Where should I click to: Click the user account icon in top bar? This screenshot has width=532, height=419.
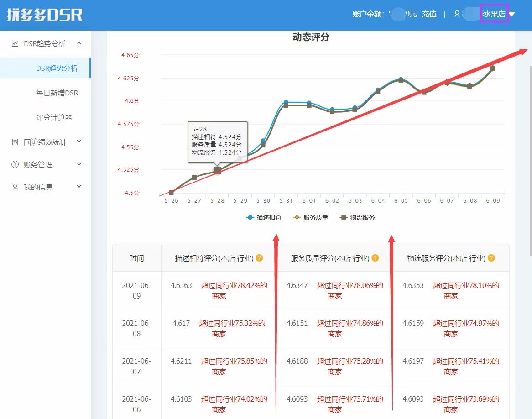click(x=457, y=14)
